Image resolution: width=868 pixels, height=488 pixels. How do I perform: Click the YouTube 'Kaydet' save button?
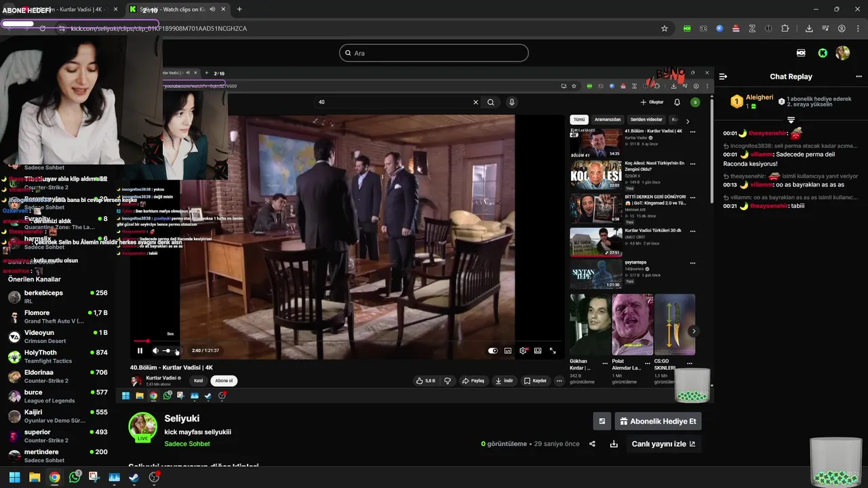click(x=535, y=381)
